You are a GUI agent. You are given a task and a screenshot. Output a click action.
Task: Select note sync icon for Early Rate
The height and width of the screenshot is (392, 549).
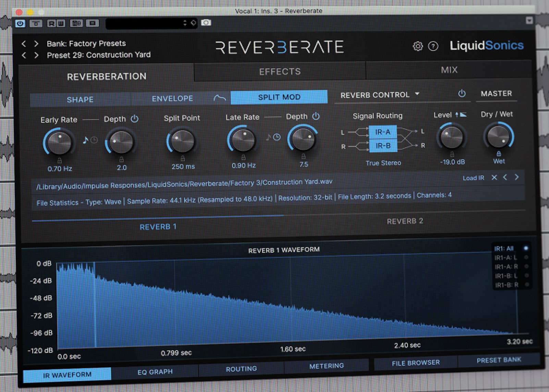coord(85,139)
